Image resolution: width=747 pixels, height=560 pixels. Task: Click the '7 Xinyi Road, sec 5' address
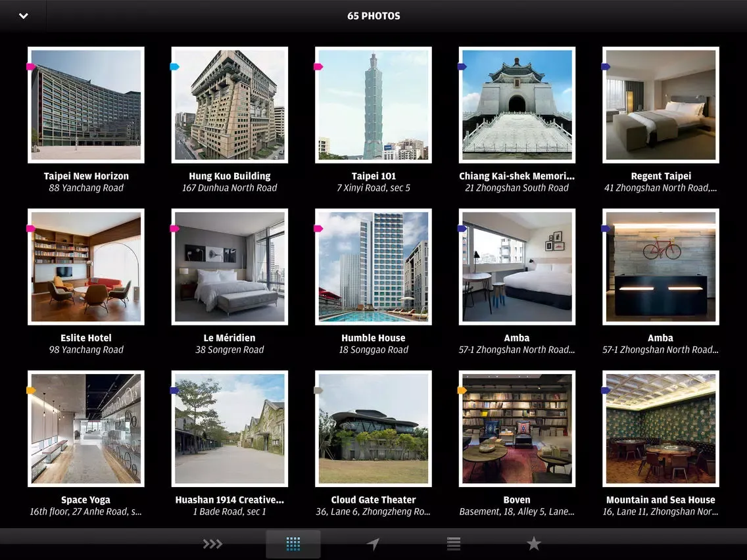[373, 188]
